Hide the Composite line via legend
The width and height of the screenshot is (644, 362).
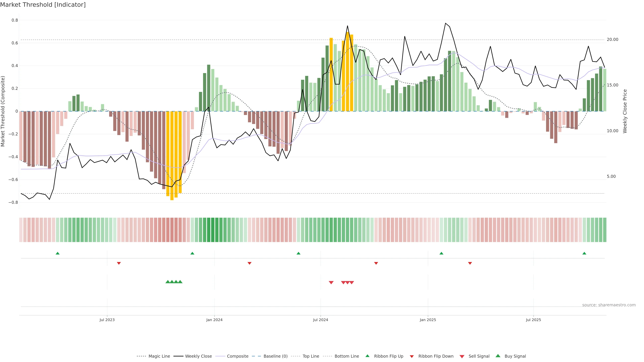pyautogui.click(x=237, y=356)
